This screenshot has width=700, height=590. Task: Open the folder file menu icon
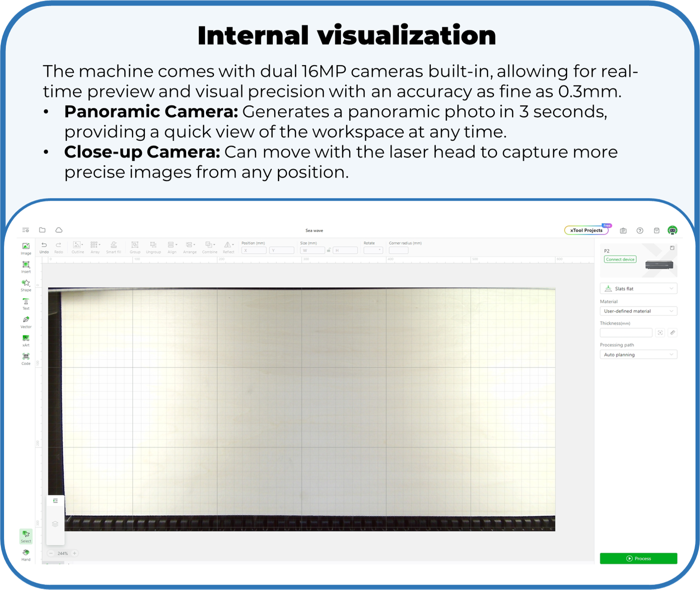coord(42,230)
